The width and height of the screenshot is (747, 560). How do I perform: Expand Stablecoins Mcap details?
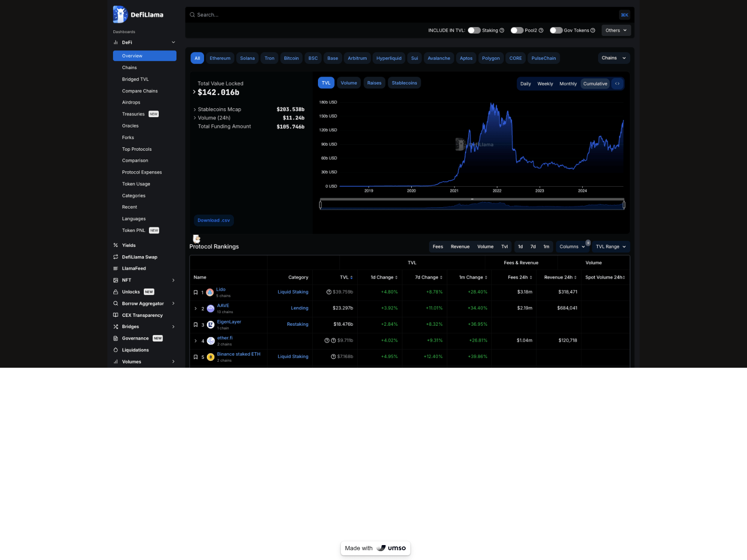195,110
